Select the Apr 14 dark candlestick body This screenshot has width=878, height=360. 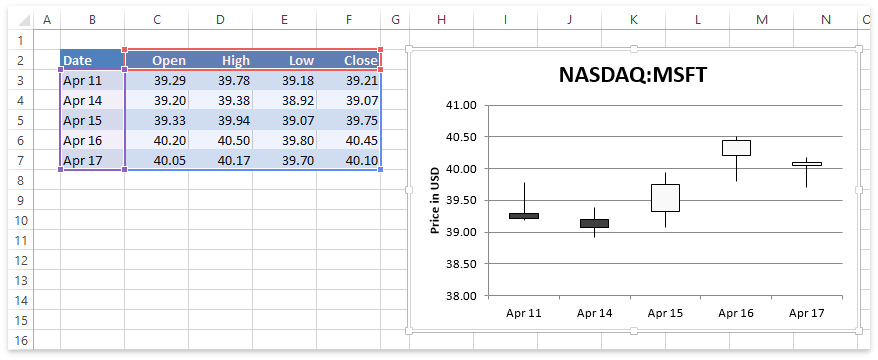pyautogui.click(x=595, y=223)
